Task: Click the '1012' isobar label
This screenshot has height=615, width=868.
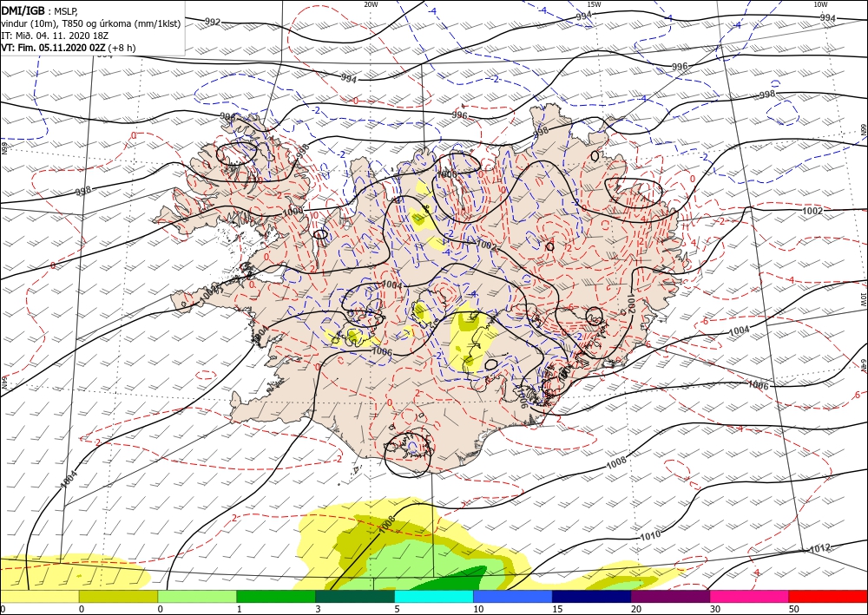Action: point(819,548)
